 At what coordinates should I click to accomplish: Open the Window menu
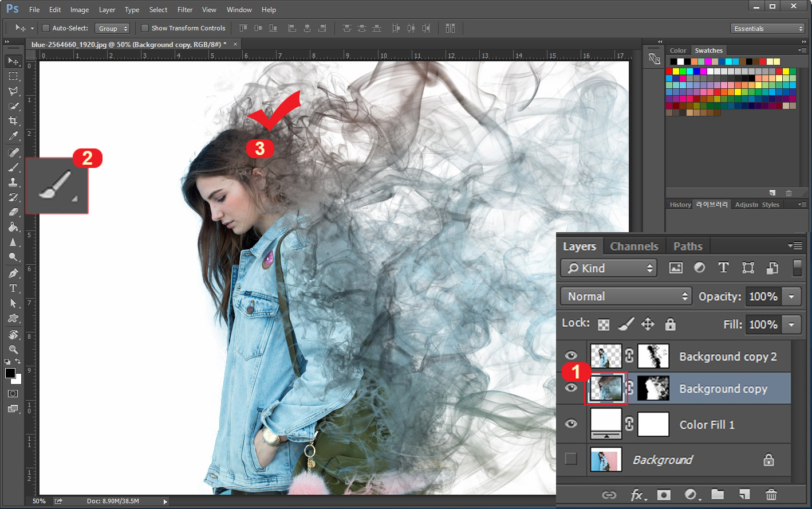(x=239, y=10)
